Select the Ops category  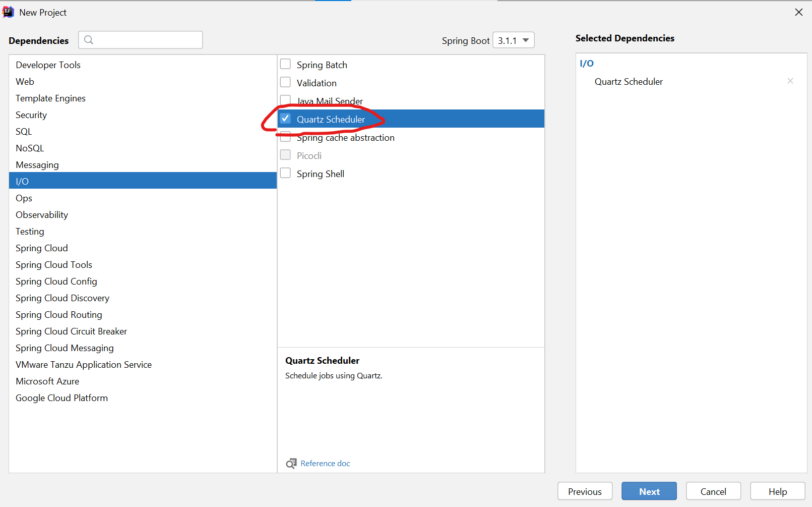pos(143,198)
